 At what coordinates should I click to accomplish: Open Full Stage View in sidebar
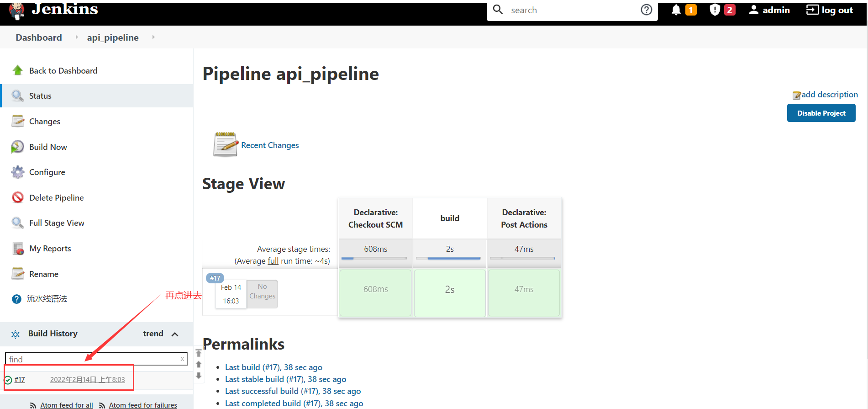57,223
